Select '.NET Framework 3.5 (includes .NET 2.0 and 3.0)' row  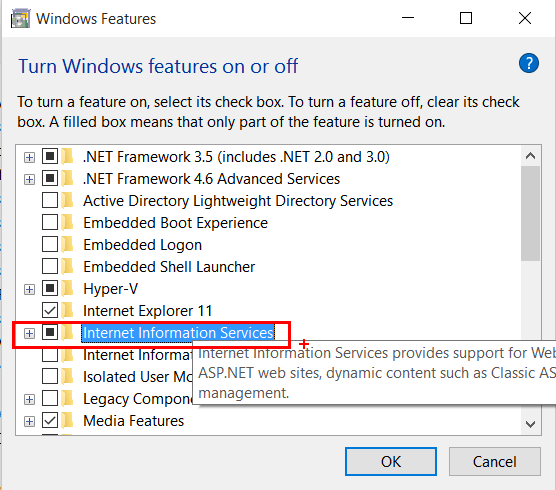237,157
